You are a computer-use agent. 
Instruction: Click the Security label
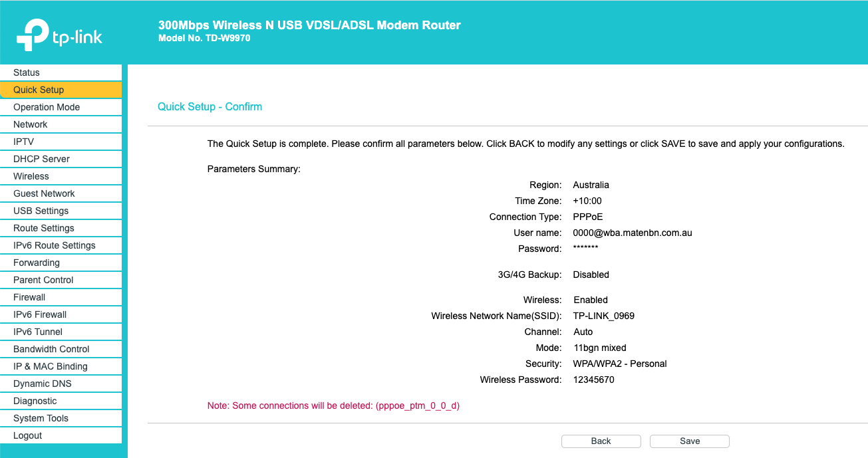coord(544,364)
